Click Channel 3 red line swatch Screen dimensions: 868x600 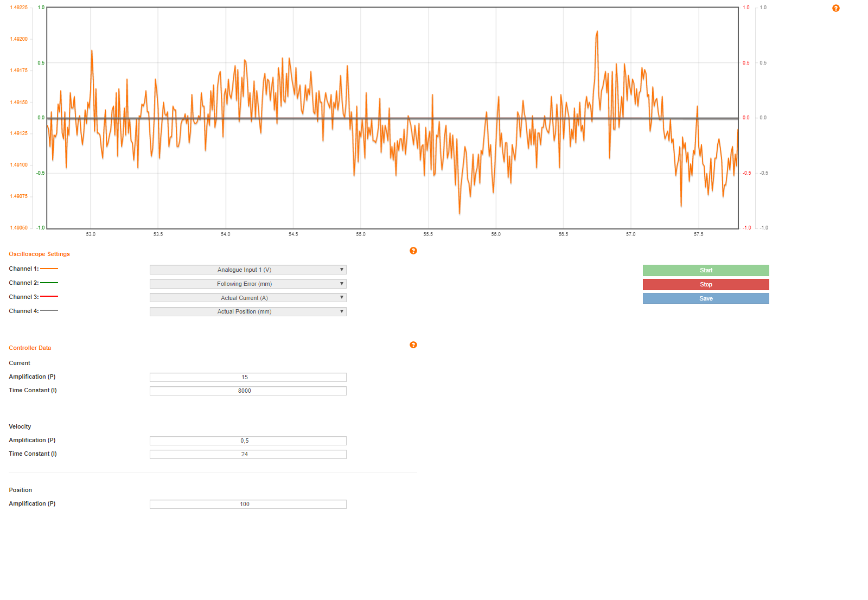tap(49, 297)
